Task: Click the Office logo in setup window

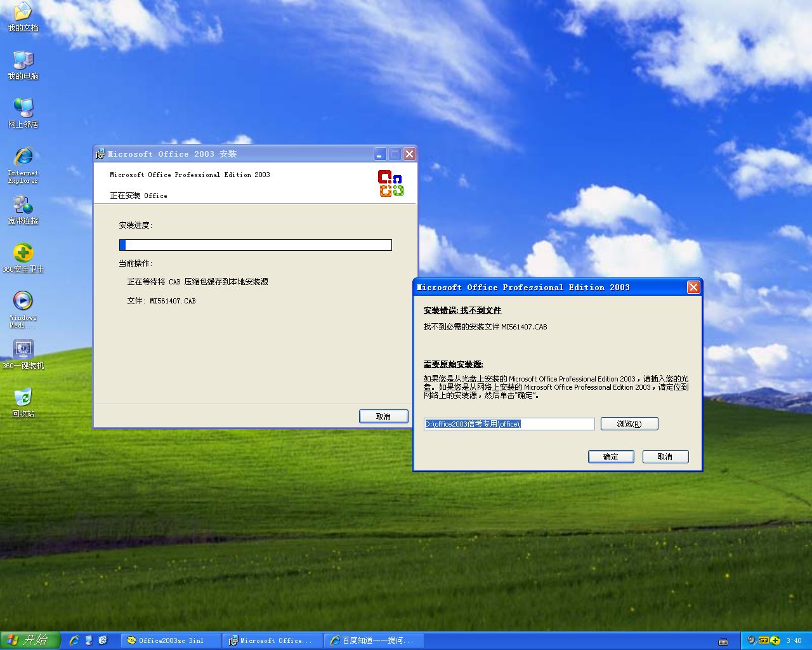Action: [391, 183]
